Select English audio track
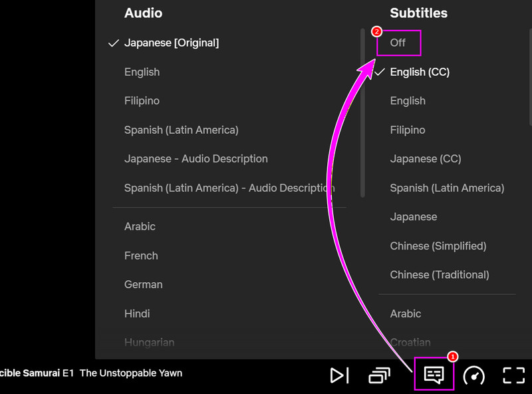This screenshot has height=394, width=532. pos(142,71)
